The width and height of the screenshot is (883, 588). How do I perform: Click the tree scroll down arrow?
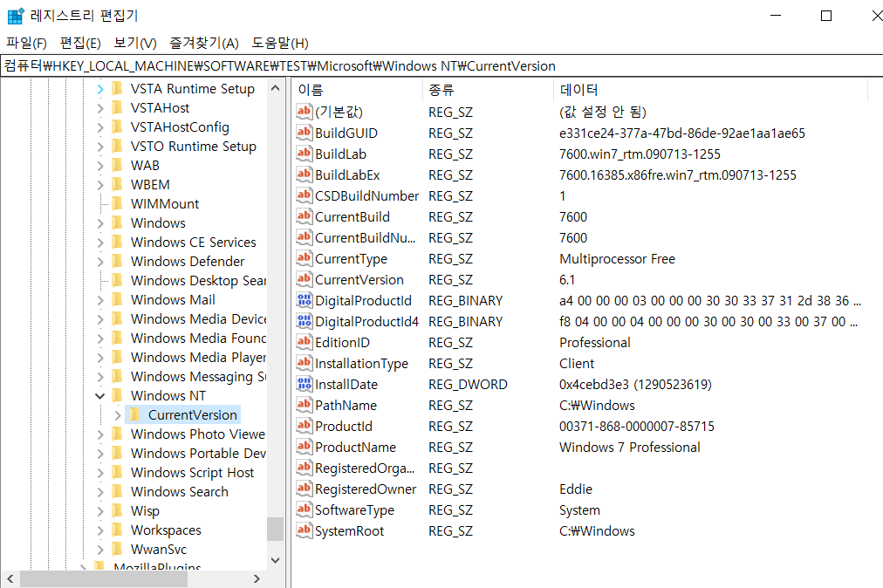(276, 560)
